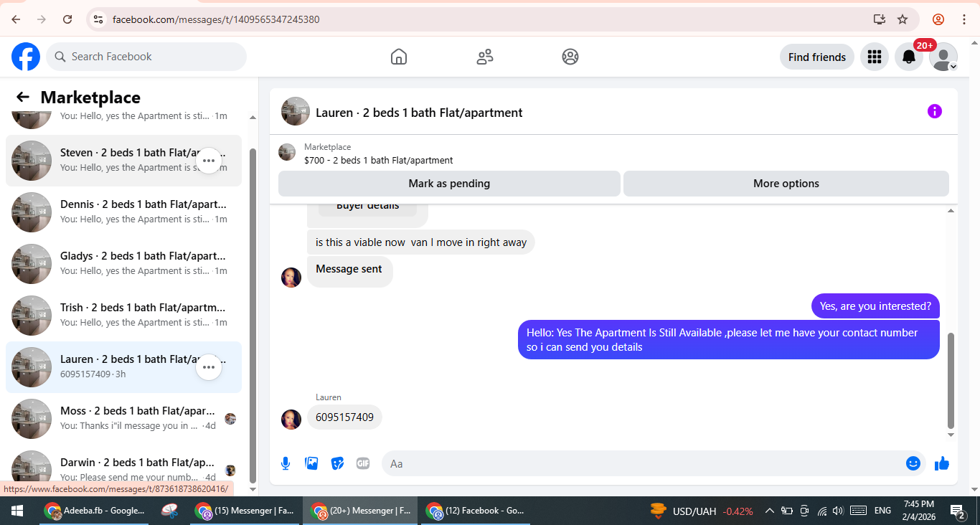Viewport: 980px width, 525px height.
Task: Send a thumbs up like
Action: (942, 463)
